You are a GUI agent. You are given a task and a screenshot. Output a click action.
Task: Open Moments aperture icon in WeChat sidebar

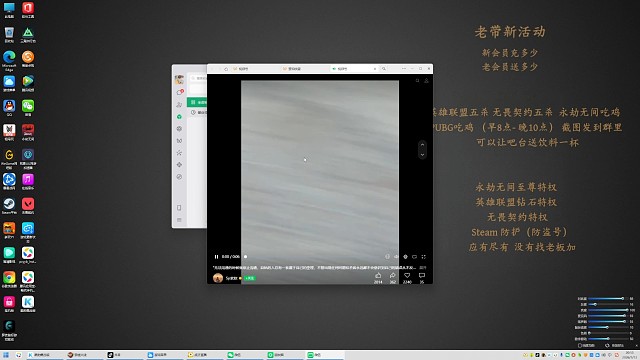click(179, 129)
